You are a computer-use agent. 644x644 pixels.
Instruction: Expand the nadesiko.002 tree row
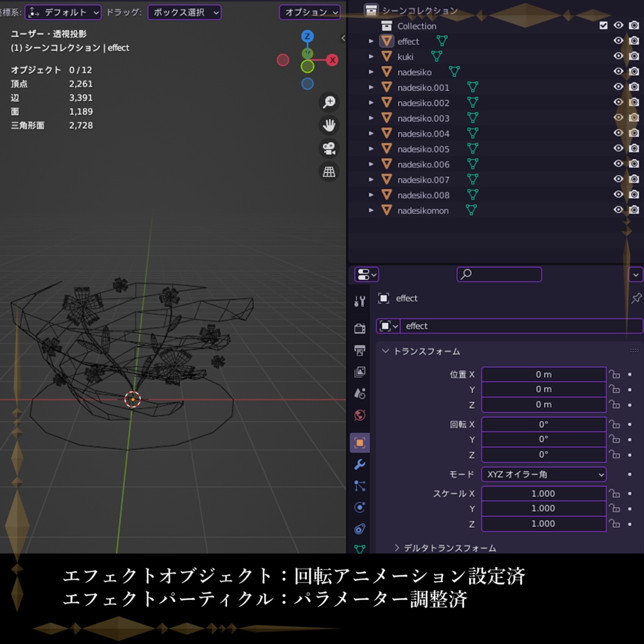(371, 103)
